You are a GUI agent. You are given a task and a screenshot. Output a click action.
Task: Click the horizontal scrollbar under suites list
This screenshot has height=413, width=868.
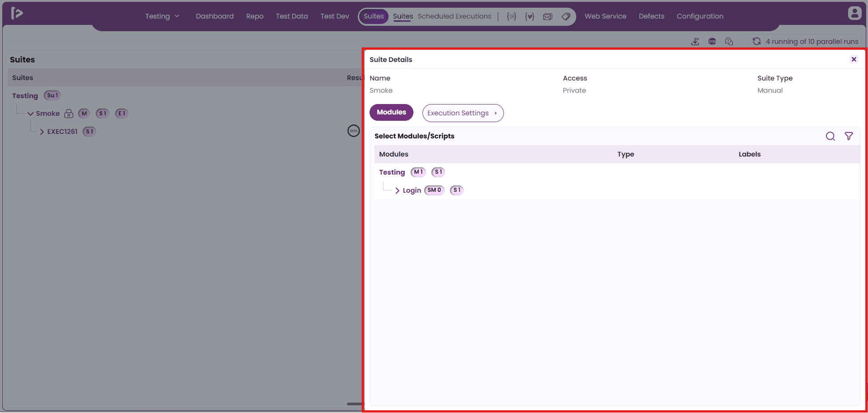[355, 404]
